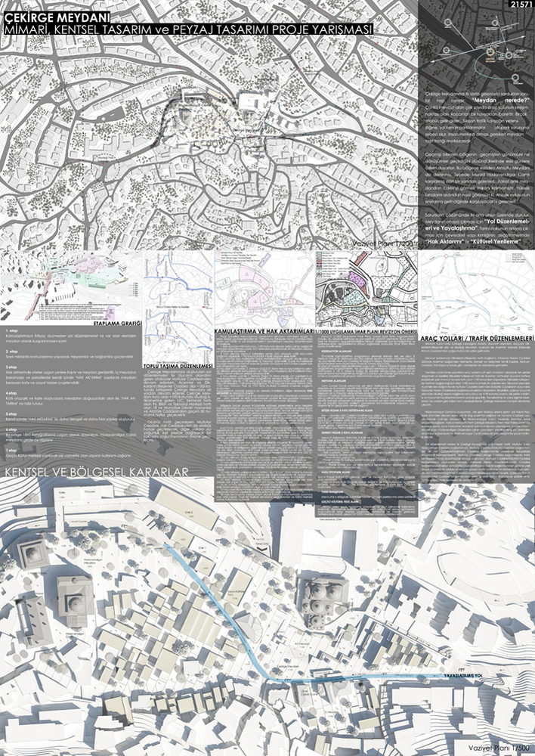Click the '1. etap' stage label
Viewport: 535px width, 756px height.
pyautogui.click(x=11, y=330)
